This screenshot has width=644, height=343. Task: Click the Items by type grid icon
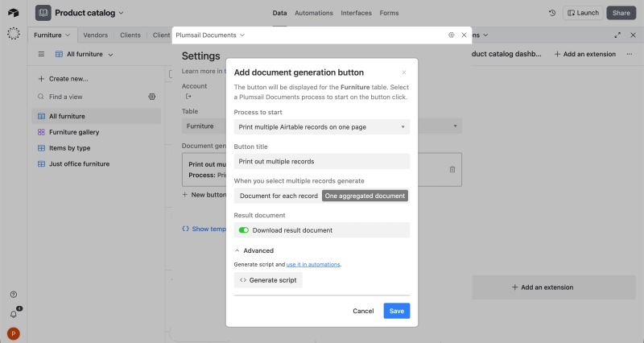41,148
